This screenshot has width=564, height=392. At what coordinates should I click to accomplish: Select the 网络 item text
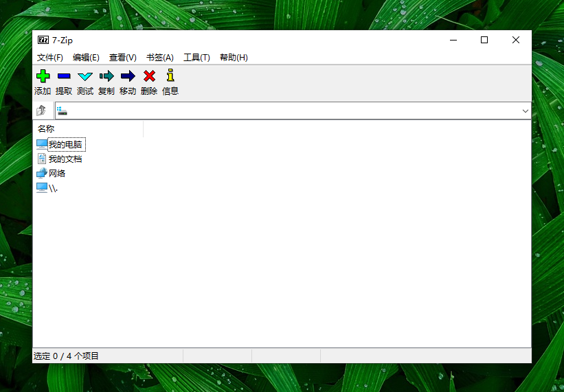(57, 173)
